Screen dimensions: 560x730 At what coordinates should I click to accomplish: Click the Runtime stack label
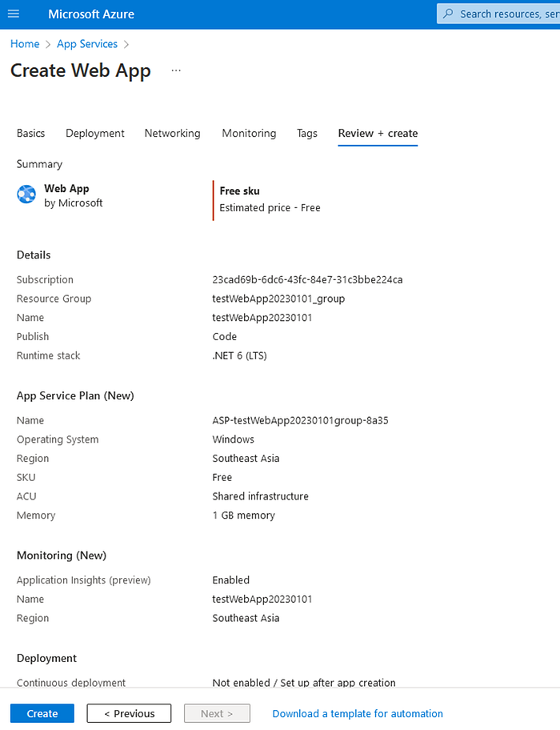48,355
